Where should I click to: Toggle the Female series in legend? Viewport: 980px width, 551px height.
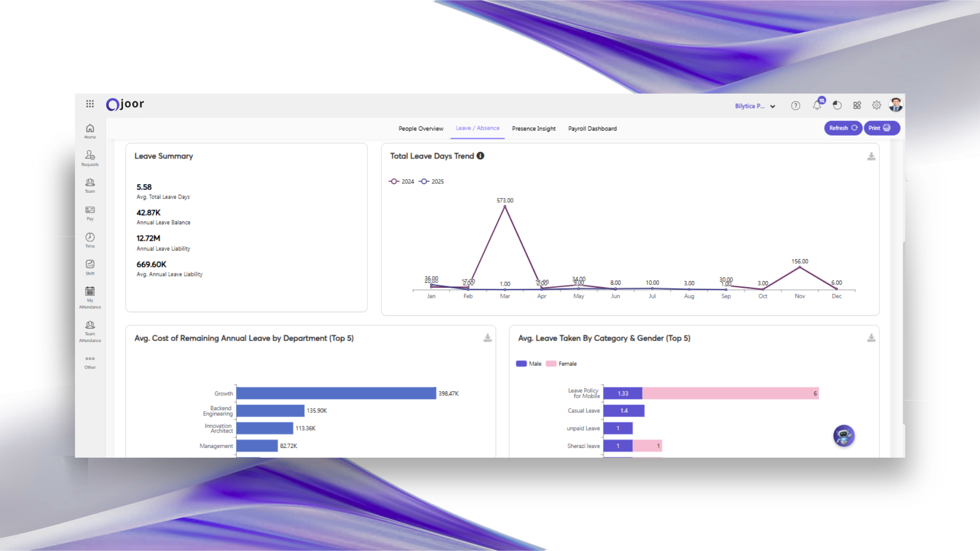pos(561,364)
